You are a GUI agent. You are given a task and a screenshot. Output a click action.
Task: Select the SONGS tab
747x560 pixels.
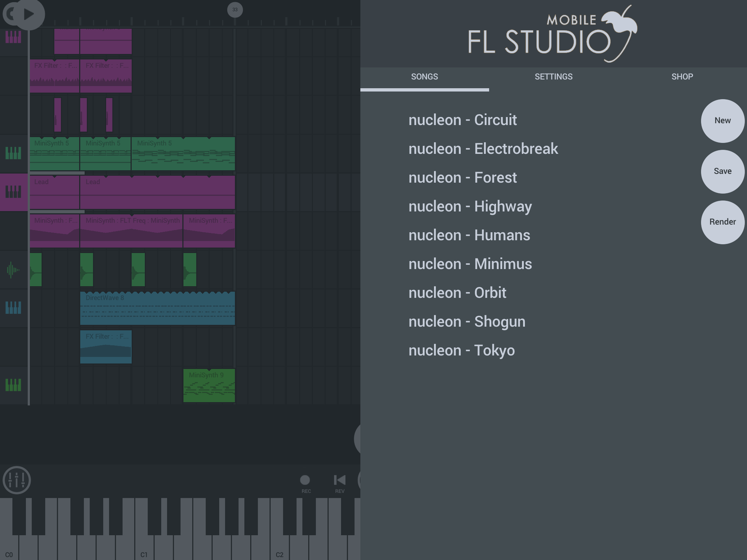click(424, 77)
